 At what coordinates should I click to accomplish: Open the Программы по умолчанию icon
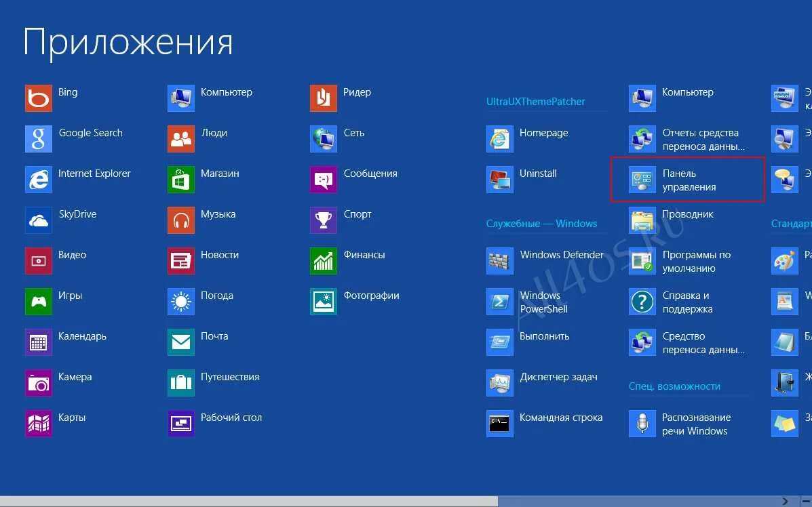click(642, 261)
